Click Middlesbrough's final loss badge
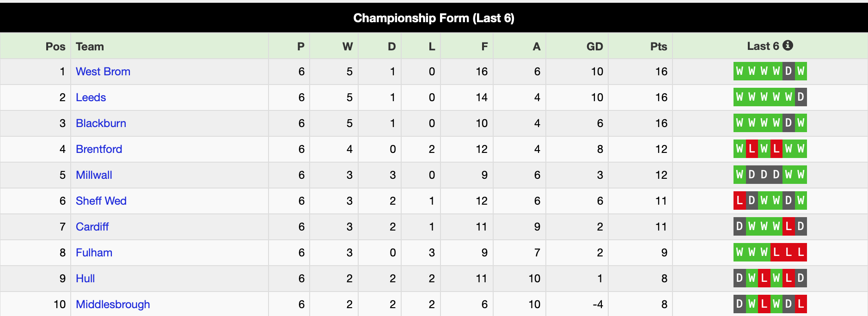 pos(801,304)
